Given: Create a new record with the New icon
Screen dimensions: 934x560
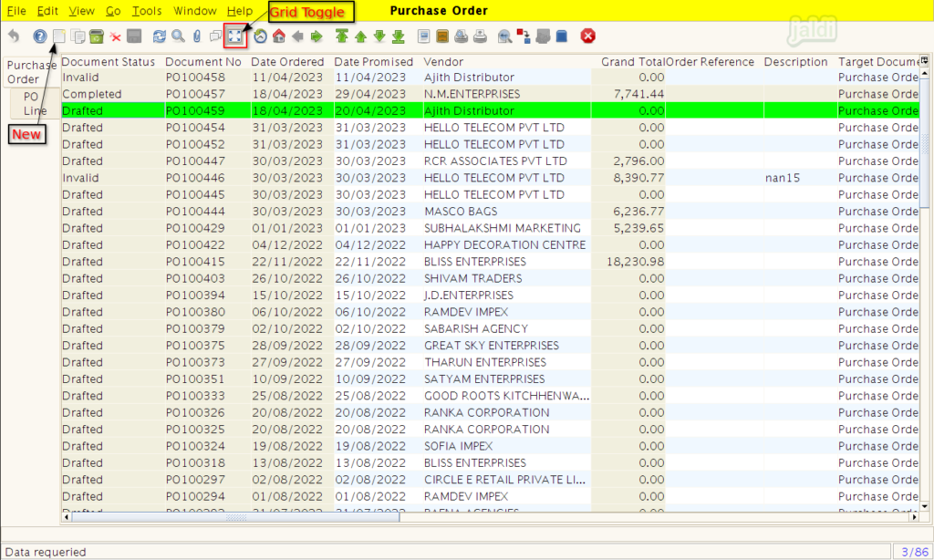Looking at the screenshot, I should 59,36.
